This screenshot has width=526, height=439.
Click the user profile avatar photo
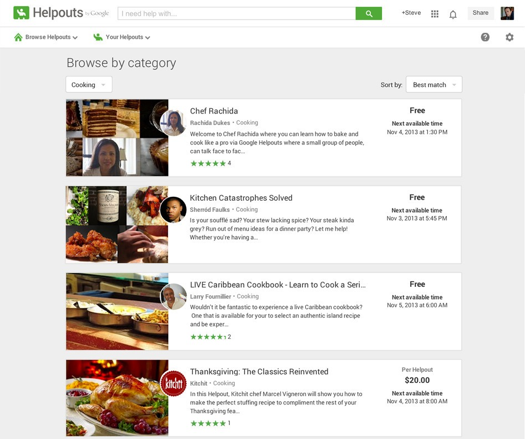507,13
